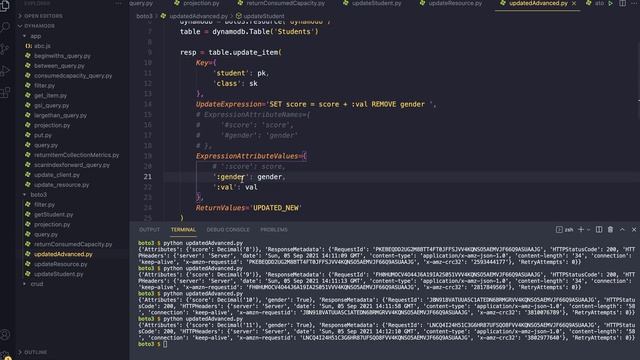Screen dimensions: 640x360
Task: Expand the OPEN EDITORS section
Action: click(x=43, y=16)
